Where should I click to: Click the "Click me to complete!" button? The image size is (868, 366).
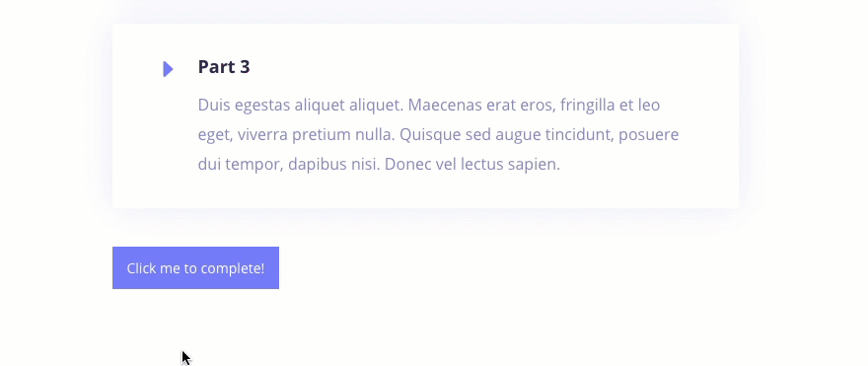[195, 268]
